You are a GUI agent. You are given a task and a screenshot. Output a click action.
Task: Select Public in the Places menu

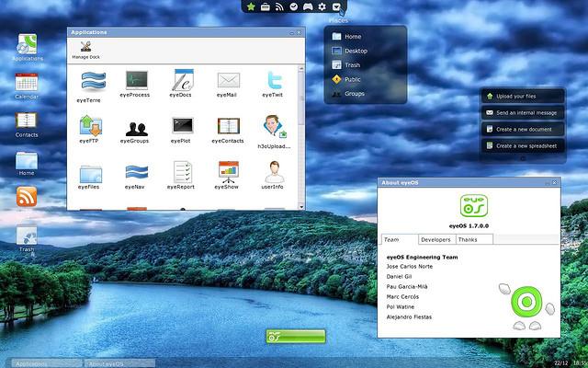point(353,79)
